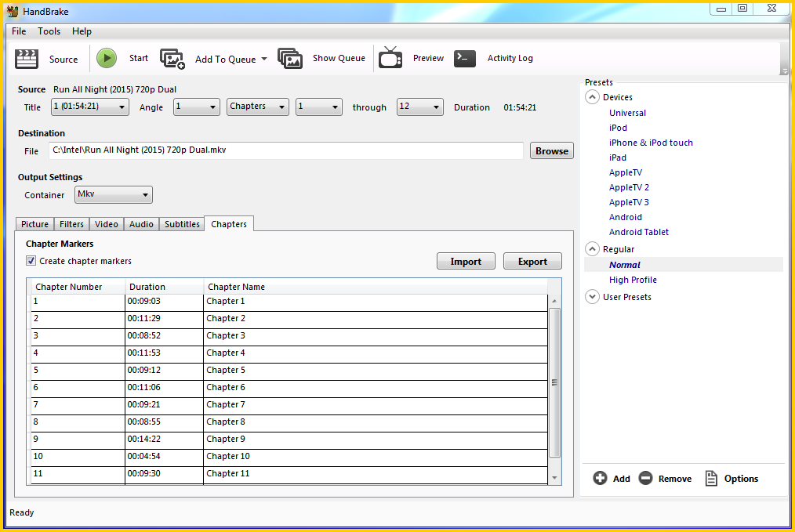This screenshot has width=795, height=532.
Task: Click the Chapter 5 name cell
Action: coord(376,371)
